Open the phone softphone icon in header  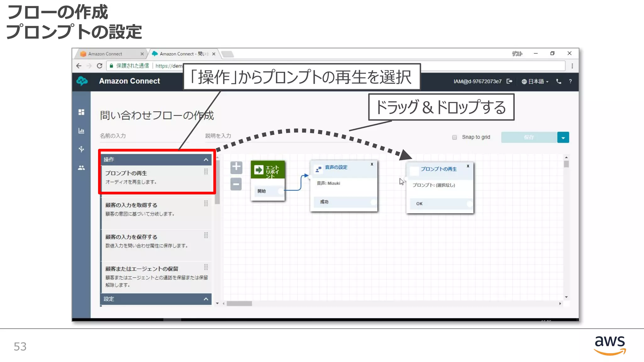tap(559, 81)
